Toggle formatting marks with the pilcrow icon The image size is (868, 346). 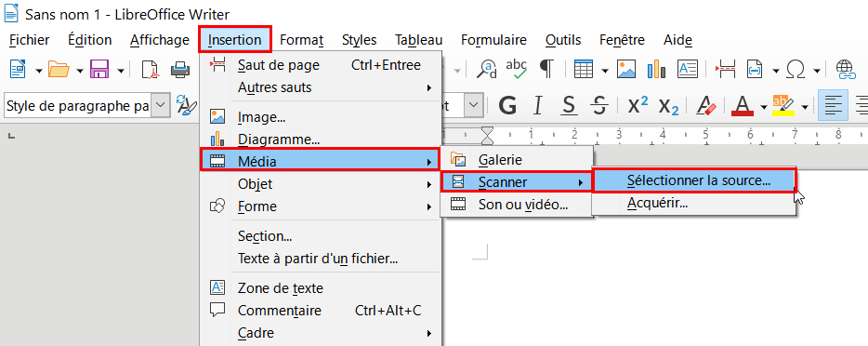(x=547, y=69)
